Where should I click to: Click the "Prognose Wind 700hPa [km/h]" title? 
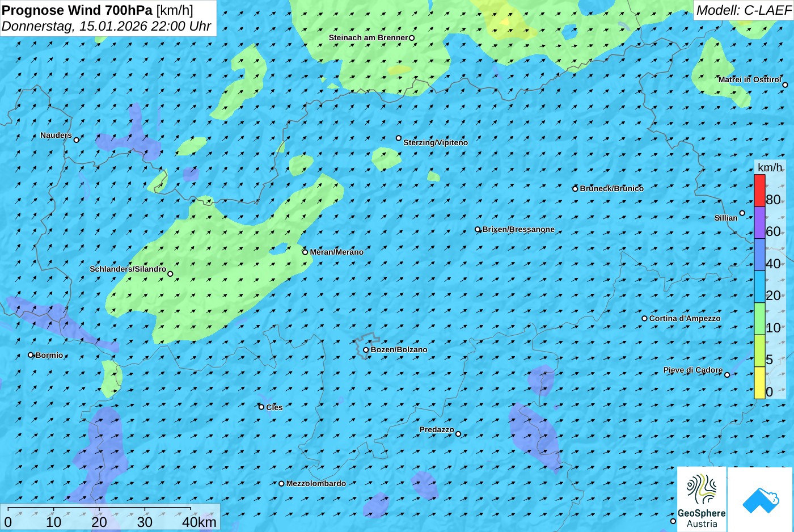click(x=98, y=10)
